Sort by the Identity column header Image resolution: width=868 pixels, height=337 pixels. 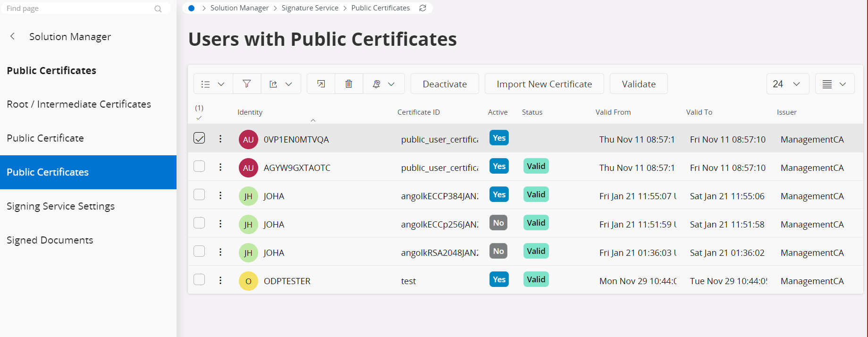tap(250, 112)
